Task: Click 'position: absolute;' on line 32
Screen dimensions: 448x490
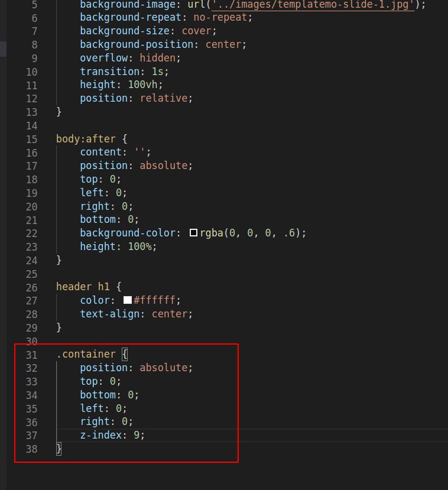Action: (136, 368)
